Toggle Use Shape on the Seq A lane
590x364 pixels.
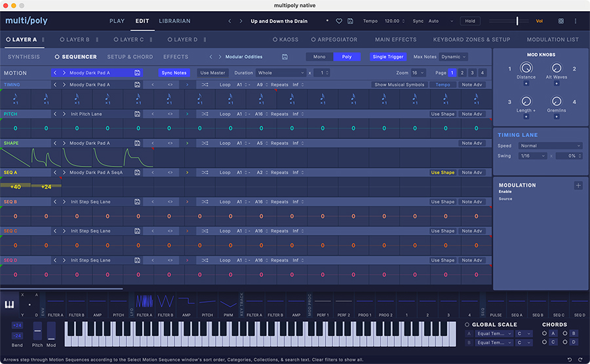pos(442,172)
